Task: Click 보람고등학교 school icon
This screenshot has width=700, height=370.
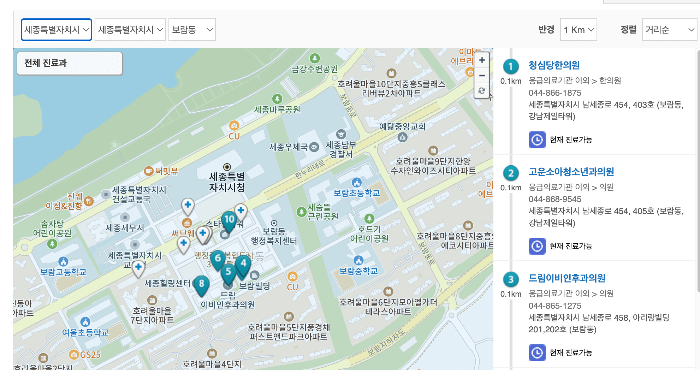Action: coord(63,262)
